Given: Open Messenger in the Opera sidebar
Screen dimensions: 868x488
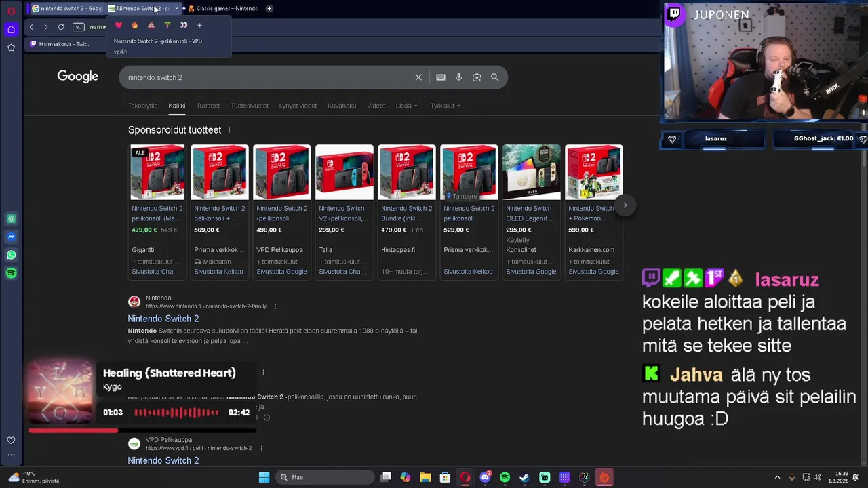Looking at the screenshot, I should (11, 237).
